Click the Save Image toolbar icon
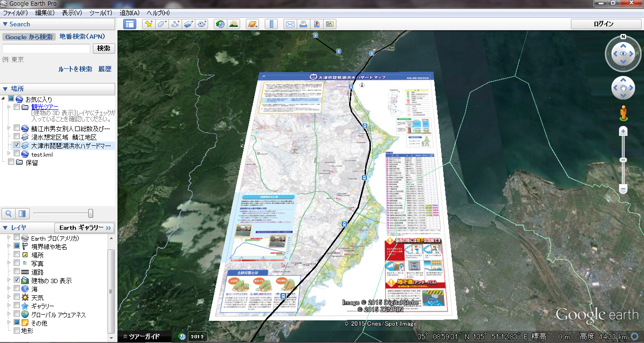Image resolution: width=644 pixels, height=343 pixels. pyautogui.click(x=317, y=24)
